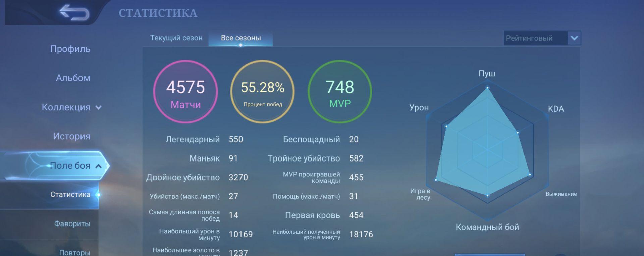Image resolution: width=644 pixels, height=256 pixels.
Task: Open the Фавориты submenu item
Action: [72, 223]
